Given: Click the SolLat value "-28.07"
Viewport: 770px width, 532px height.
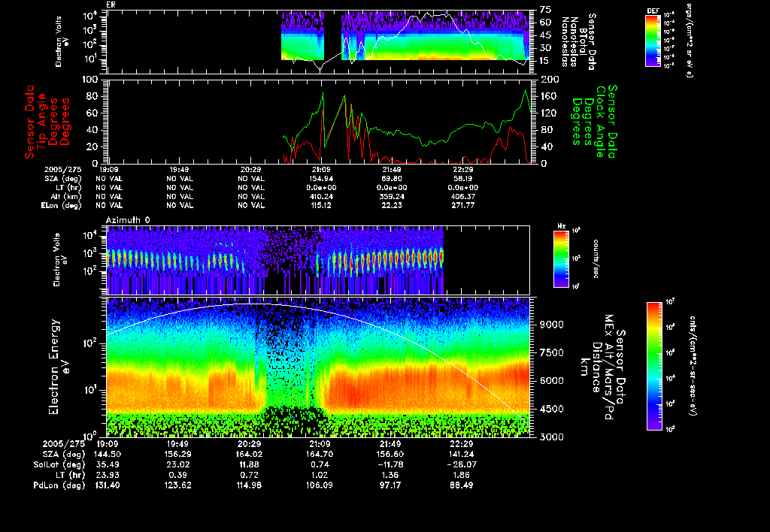Looking at the screenshot, I should [461, 465].
